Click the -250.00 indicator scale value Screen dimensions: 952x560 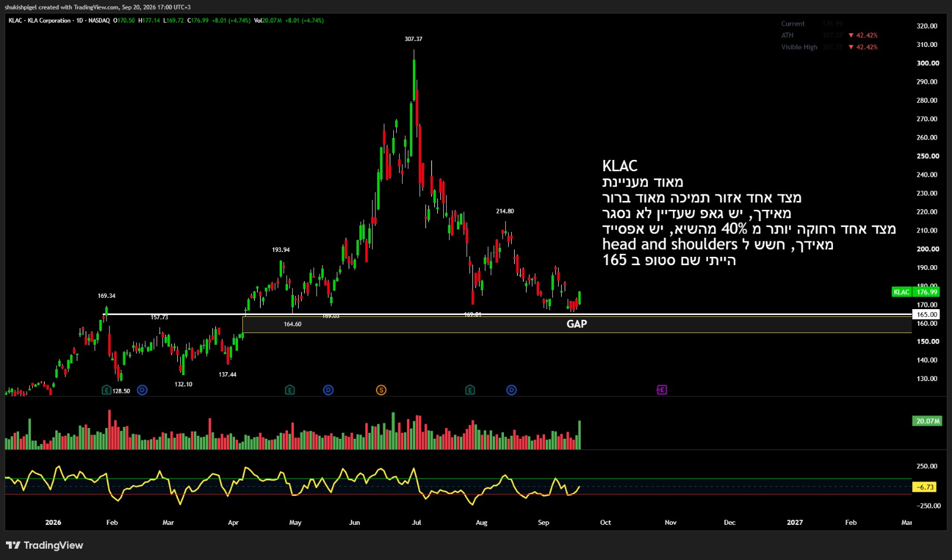click(929, 506)
